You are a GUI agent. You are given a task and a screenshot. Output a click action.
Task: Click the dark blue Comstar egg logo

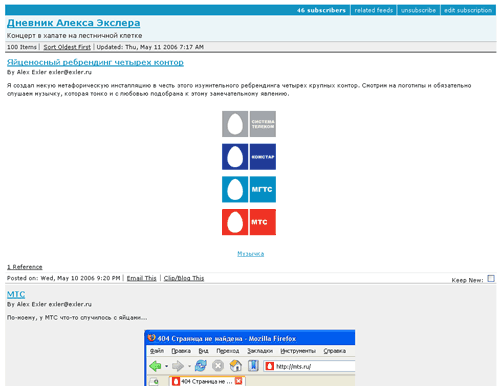point(249,157)
